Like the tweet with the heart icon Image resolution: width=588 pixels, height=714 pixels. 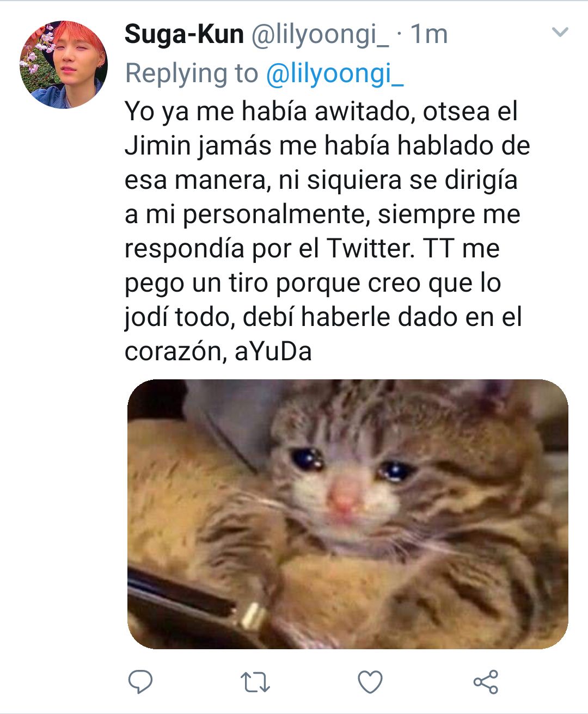coord(370,682)
